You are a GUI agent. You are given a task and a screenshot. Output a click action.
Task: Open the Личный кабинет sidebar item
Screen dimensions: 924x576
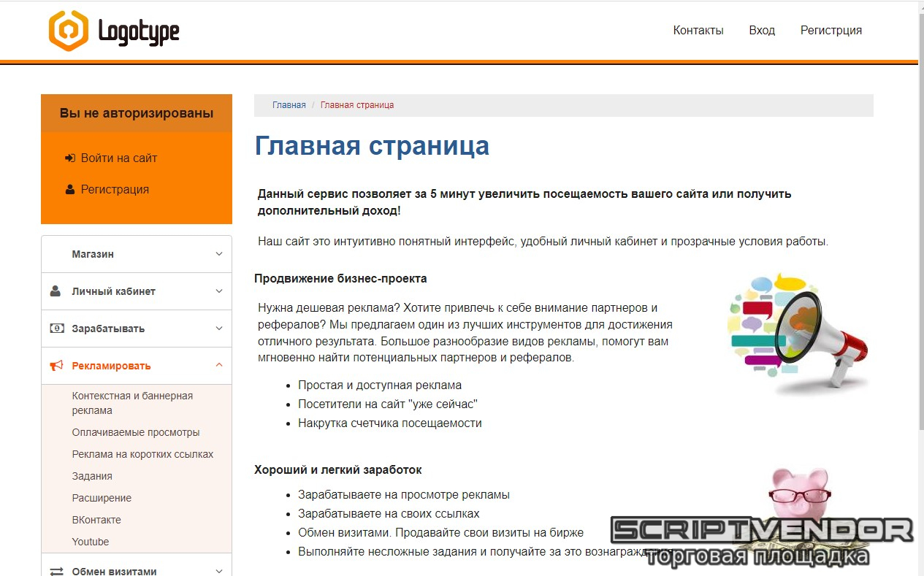[137, 291]
